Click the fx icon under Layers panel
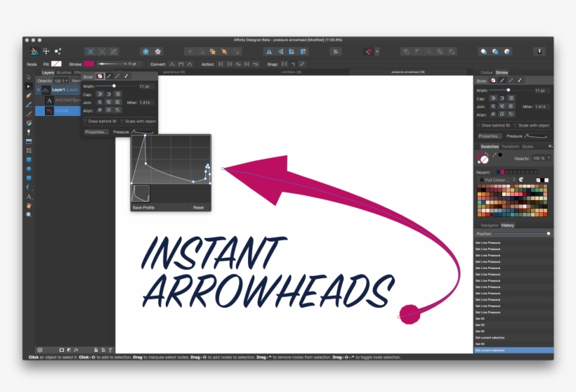This screenshot has width=576, height=392. click(x=76, y=350)
